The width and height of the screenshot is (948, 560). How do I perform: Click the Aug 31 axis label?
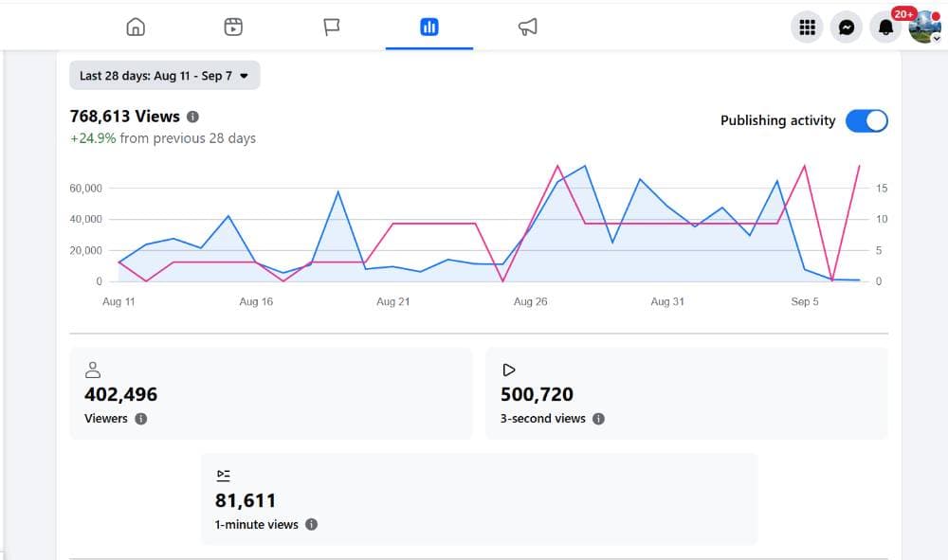pyautogui.click(x=667, y=301)
